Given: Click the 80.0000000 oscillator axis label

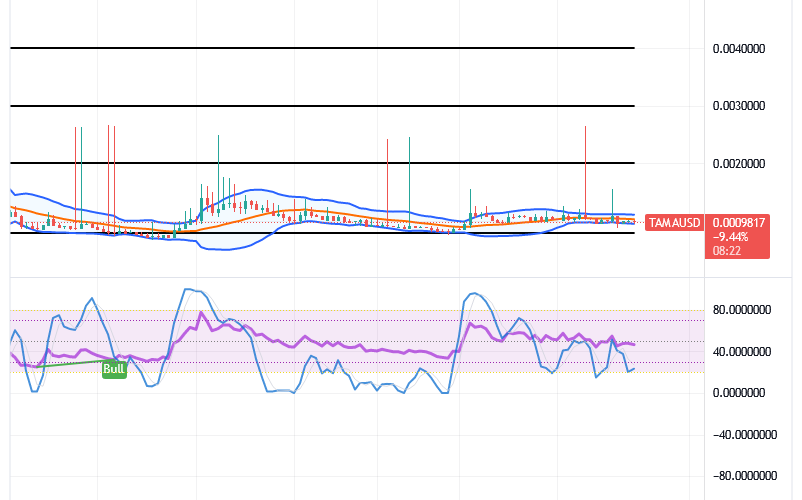Looking at the screenshot, I should (742, 310).
